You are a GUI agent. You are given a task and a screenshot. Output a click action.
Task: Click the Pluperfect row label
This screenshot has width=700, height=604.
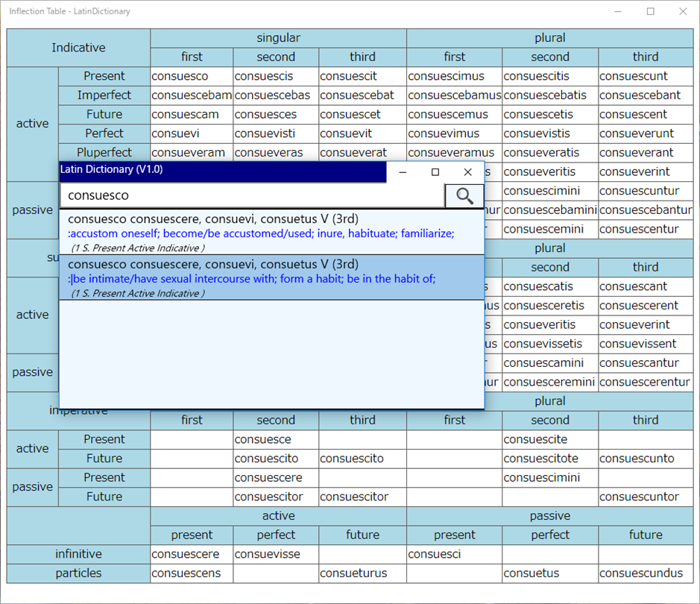click(104, 153)
